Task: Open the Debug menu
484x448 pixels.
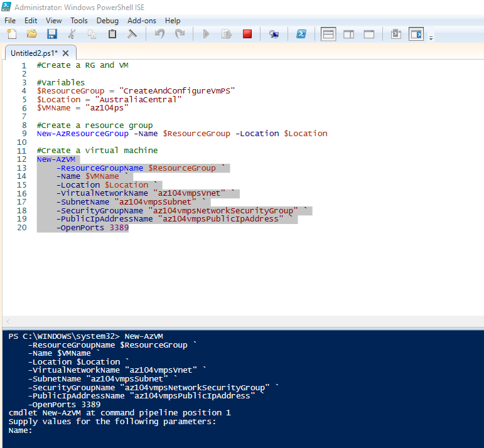Action: 107,21
